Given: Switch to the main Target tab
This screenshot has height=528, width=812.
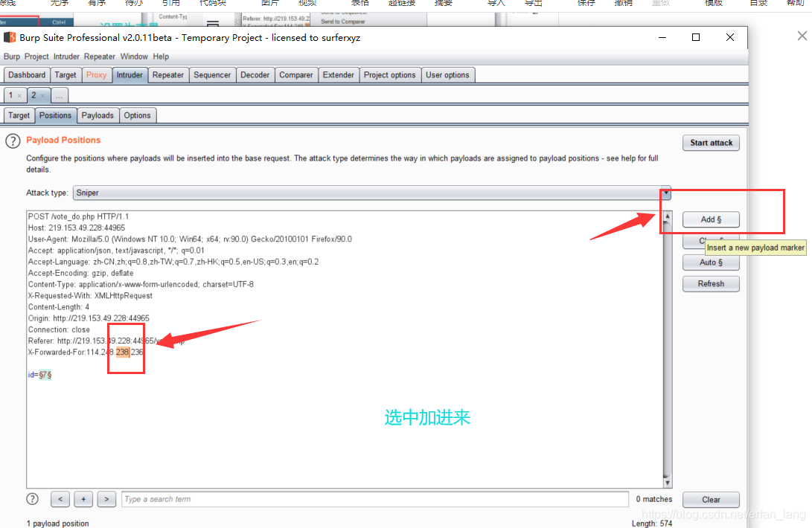Looking at the screenshot, I should coord(65,75).
